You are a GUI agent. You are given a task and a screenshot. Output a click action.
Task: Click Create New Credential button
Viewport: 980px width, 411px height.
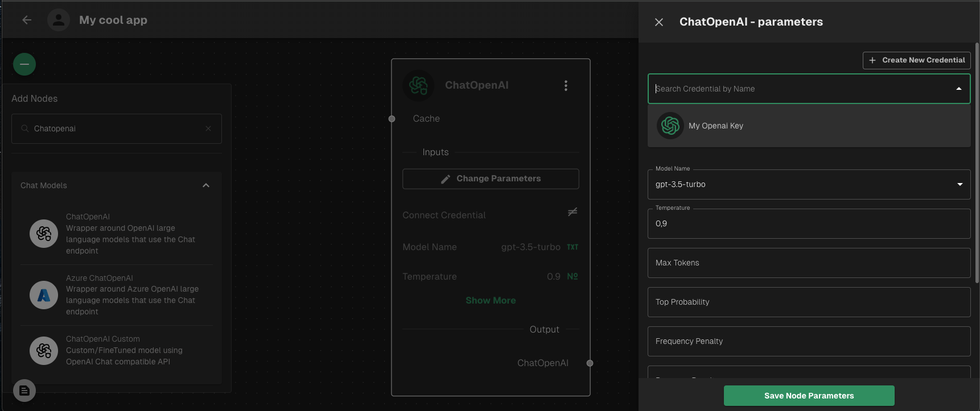pos(916,60)
